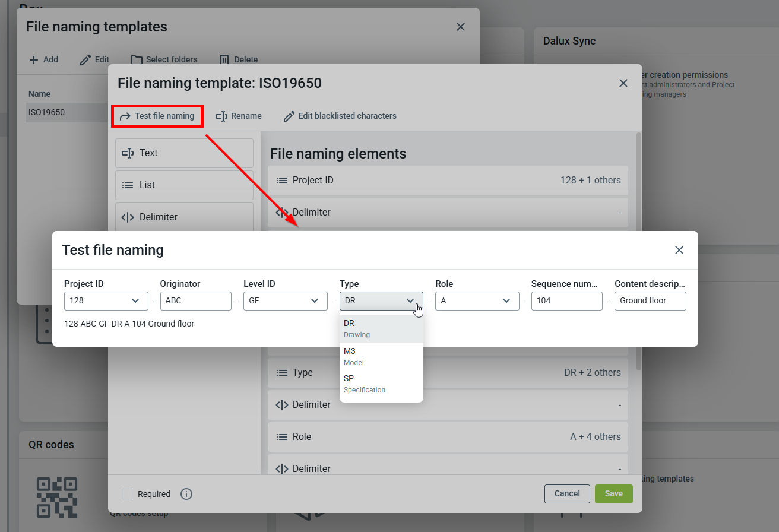This screenshot has width=779, height=532.
Task: Open the Project ID dropdown
Action: pyautogui.click(x=106, y=301)
